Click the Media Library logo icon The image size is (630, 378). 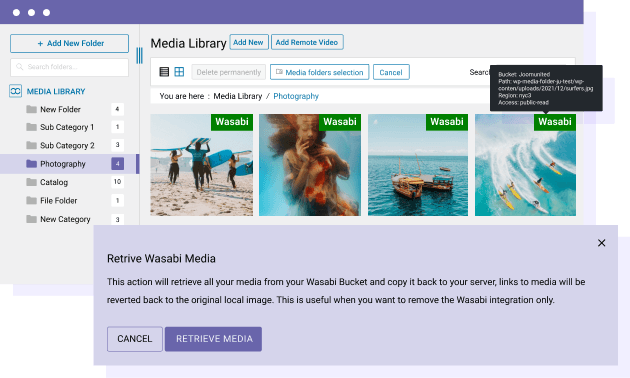pyautogui.click(x=15, y=91)
